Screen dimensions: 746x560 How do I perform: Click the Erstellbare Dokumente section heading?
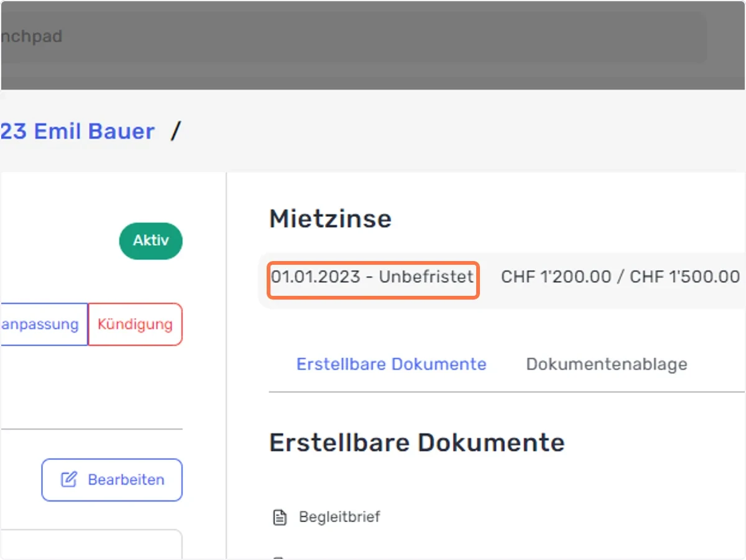tap(417, 443)
